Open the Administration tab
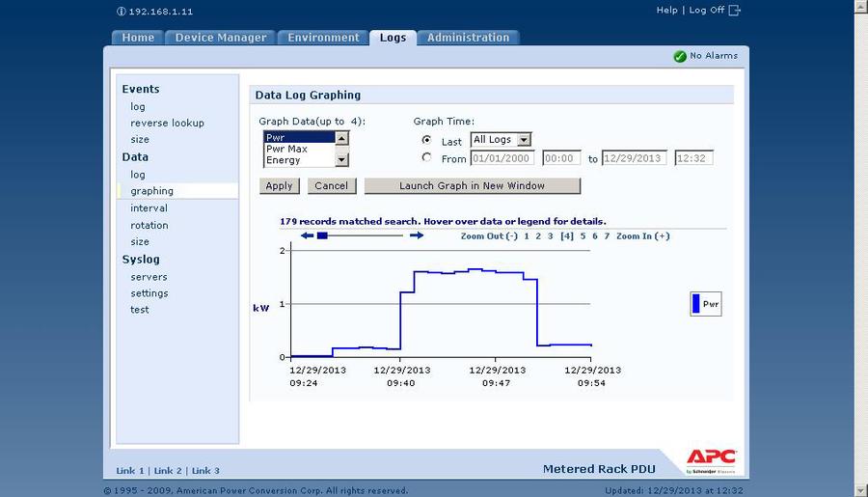The width and height of the screenshot is (868, 497). pyautogui.click(x=469, y=38)
